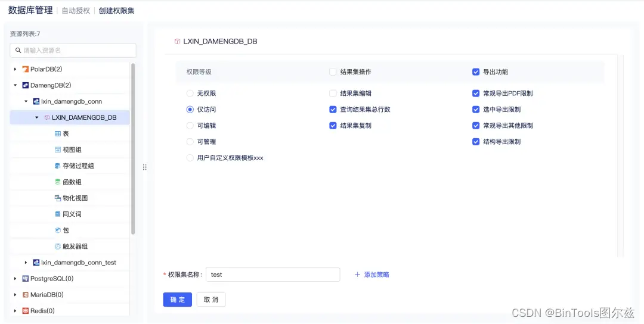This screenshot has width=644, height=324.
Task: Expand the lxin_damengdb_conn_test node arrow
Action: [x=26, y=263]
